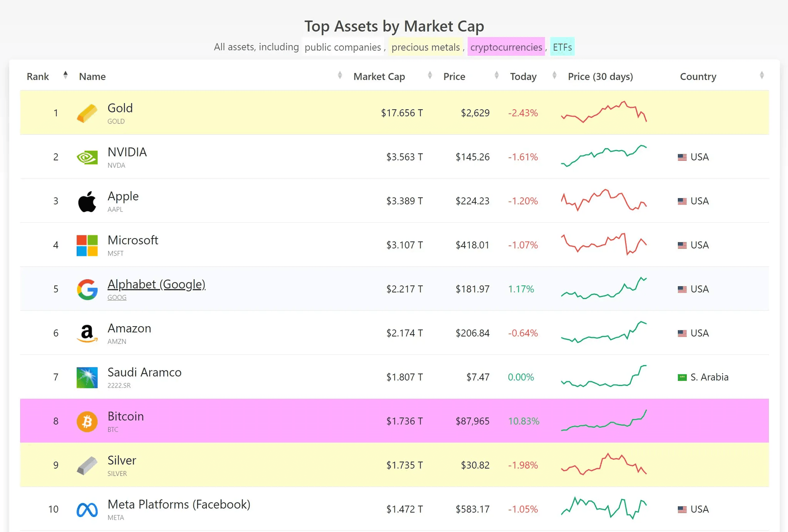Click Silver price $30.82

(475, 465)
